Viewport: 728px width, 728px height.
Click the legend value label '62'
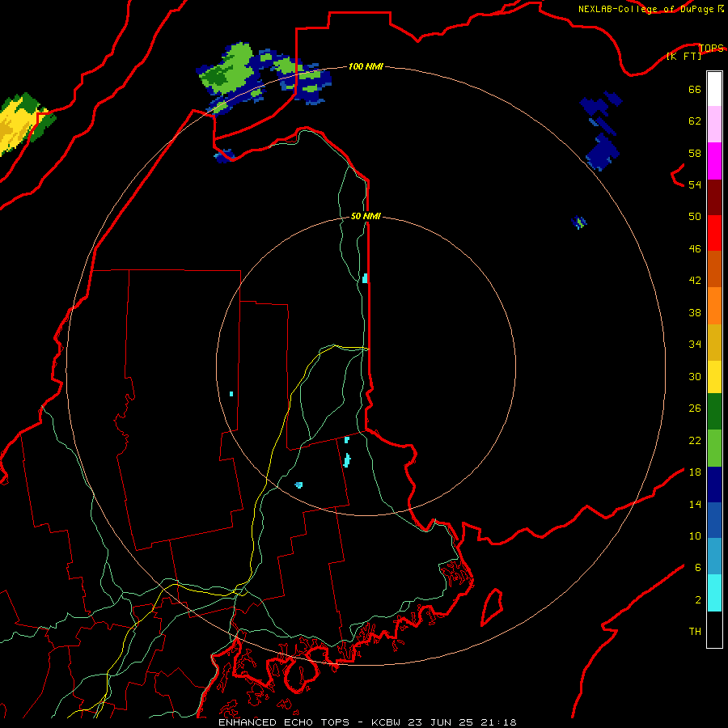695,121
